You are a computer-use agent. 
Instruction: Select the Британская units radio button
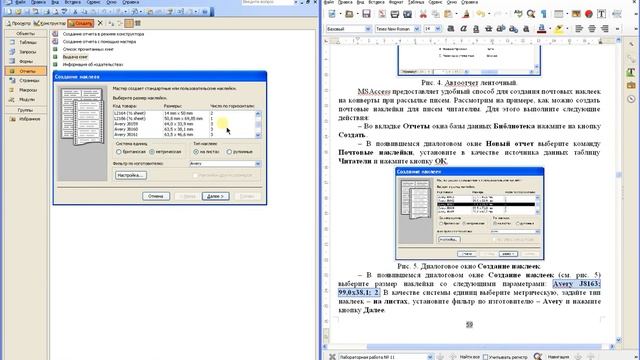point(119,152)
